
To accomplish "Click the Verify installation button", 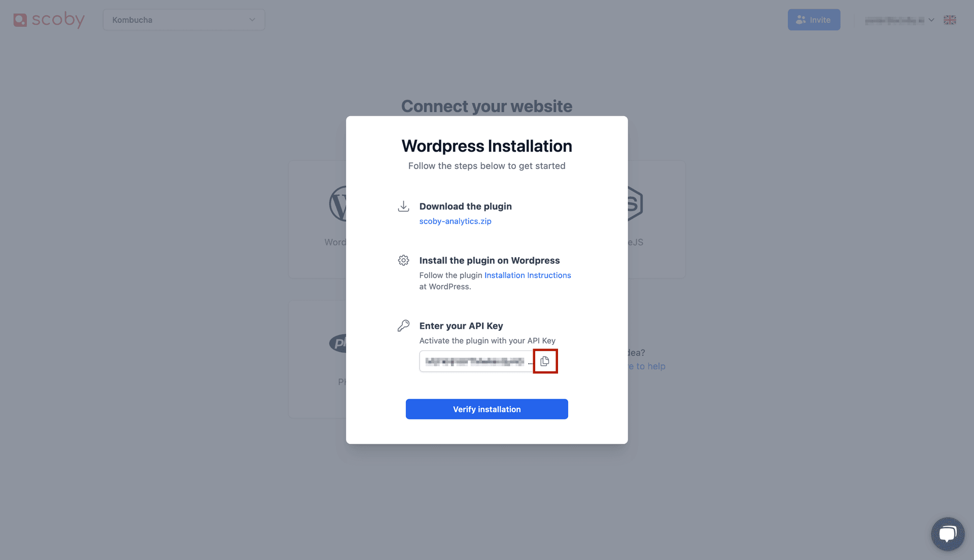I will [487, 409].
